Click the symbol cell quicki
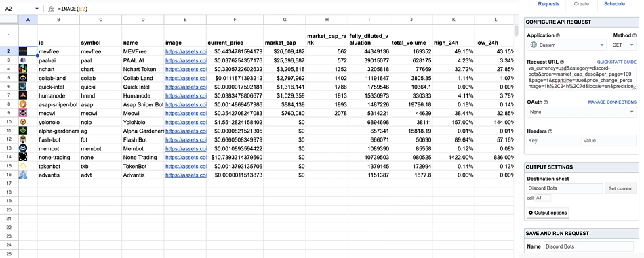644x258 pixels. pyautogui.click(x=100, y=87)
